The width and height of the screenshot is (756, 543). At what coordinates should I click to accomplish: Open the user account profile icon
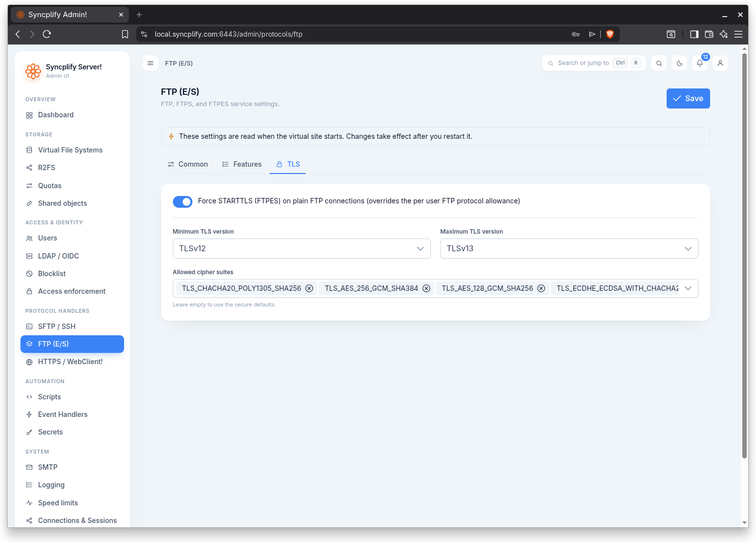pyautogui.click(x=720, y=63)
